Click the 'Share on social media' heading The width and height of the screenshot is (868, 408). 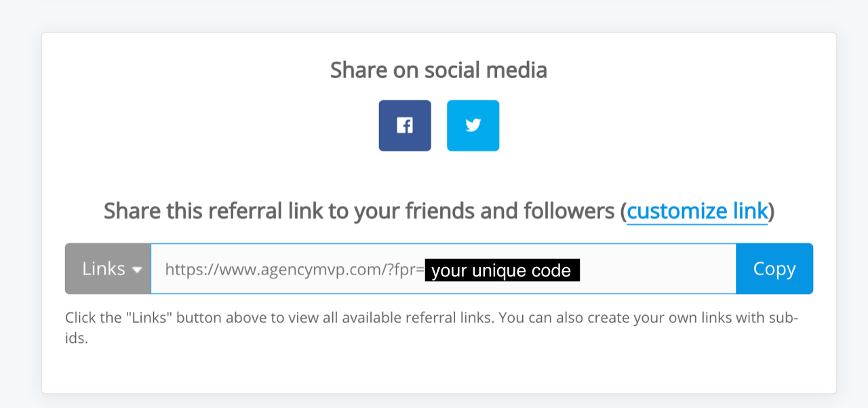pyautogui.click(x=439, y=70)
